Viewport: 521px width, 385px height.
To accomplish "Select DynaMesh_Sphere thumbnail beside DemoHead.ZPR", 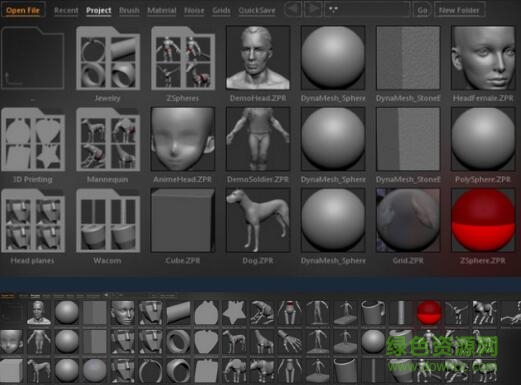I will pyautogui.click(x=333, y=58).
